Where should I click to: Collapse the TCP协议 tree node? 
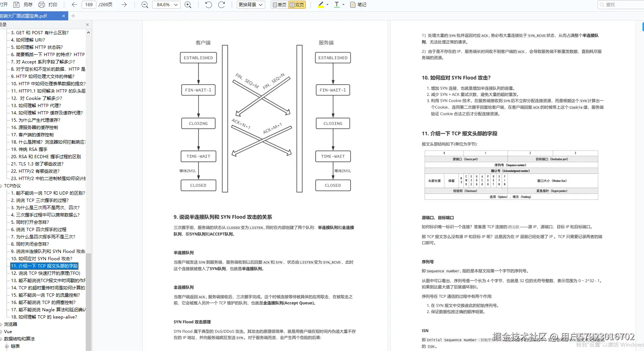(1, 186)
